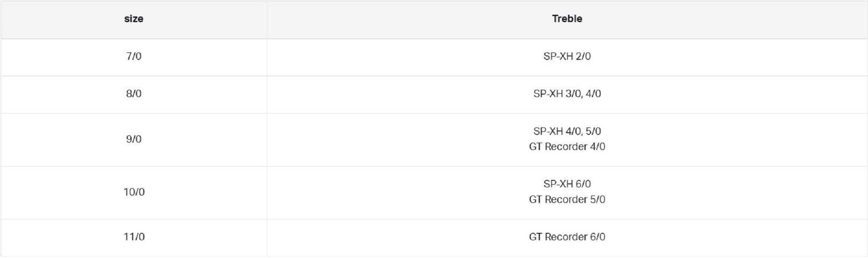This screenshot has height=258, width=868.
Task: Select the 10/0 size cell
Action: [134, 192]
